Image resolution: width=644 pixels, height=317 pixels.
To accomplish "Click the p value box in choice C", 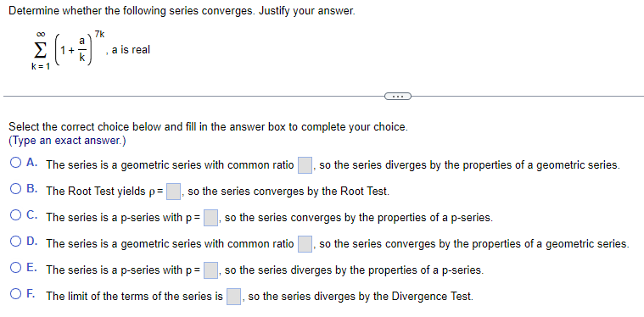I will point(210,218).
